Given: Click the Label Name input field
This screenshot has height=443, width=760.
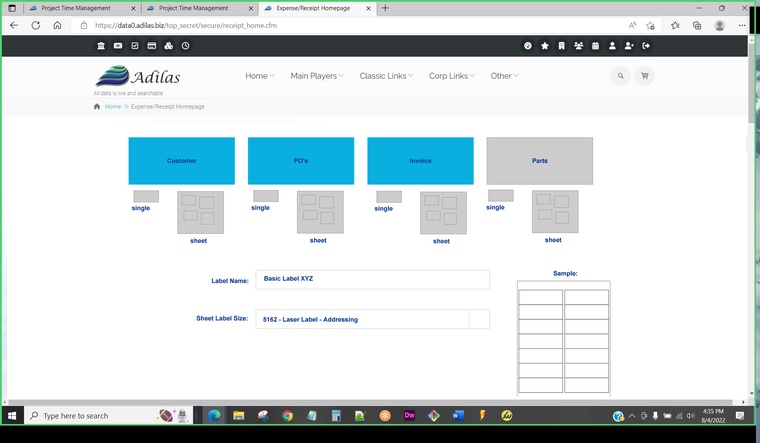Looking at the screenshot, I should 373,279.
